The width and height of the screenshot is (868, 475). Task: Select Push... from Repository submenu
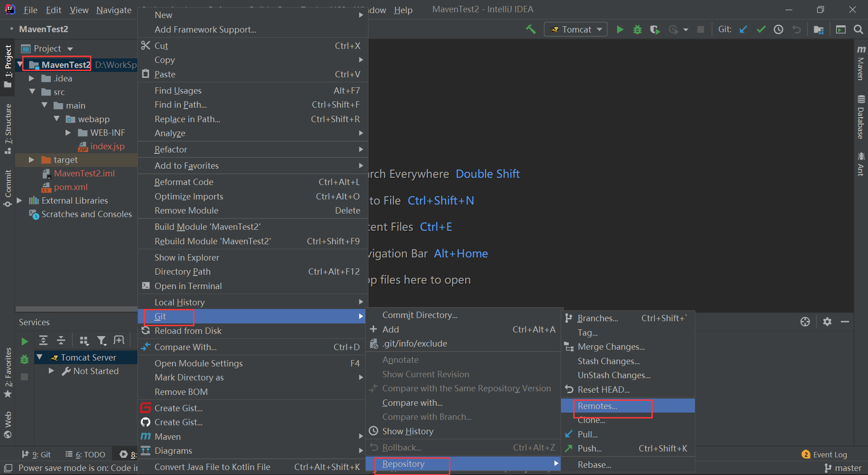coord(628,448)
